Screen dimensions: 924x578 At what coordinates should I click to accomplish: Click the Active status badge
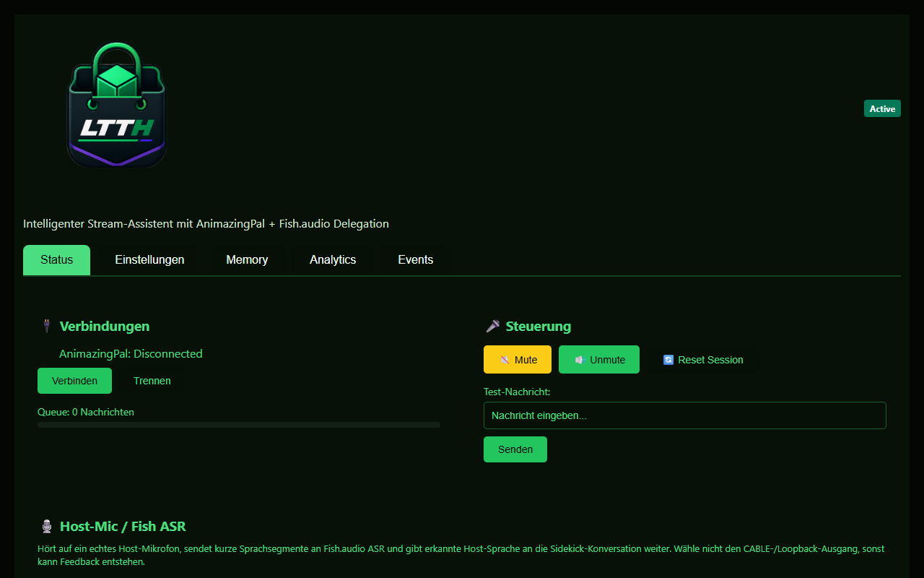882,108
